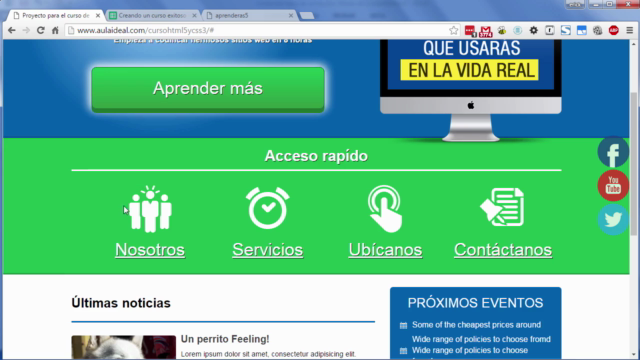Click 'Some of the cheapest prices around' event

(476, 325)
